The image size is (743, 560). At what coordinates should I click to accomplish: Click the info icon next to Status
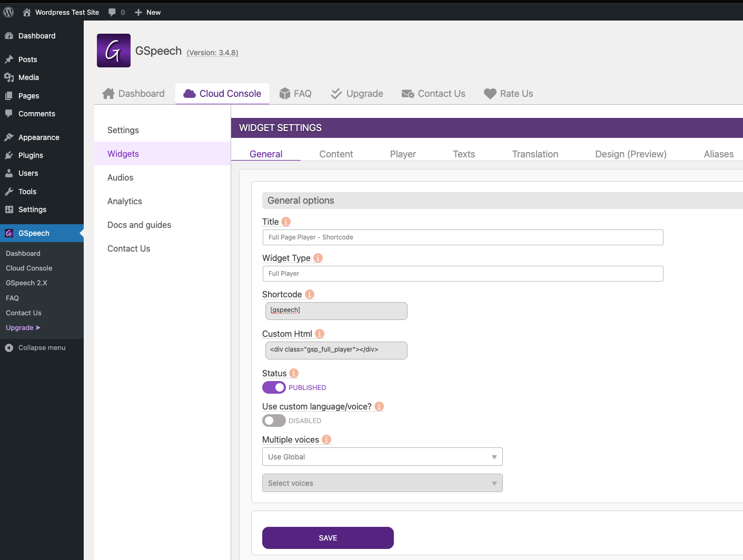pos(294,373)
